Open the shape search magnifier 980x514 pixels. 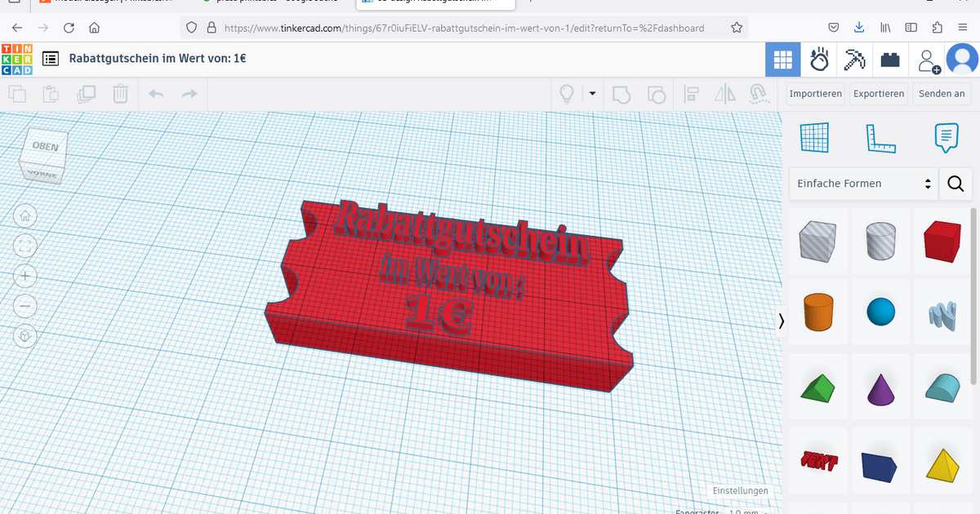click(955, 184)
